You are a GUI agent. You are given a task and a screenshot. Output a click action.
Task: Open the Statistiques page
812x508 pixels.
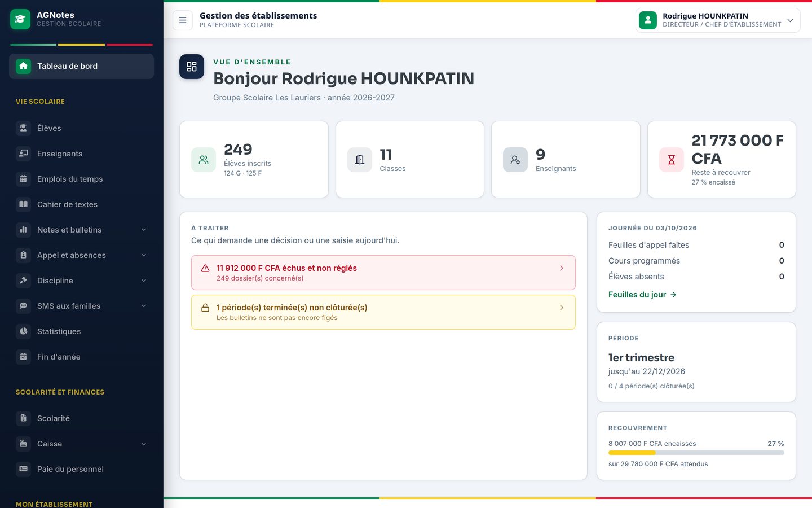tap(81, 331)
